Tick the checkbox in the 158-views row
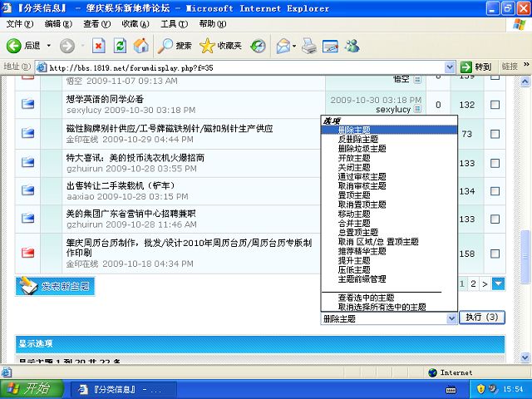 [x=495, y=254]
